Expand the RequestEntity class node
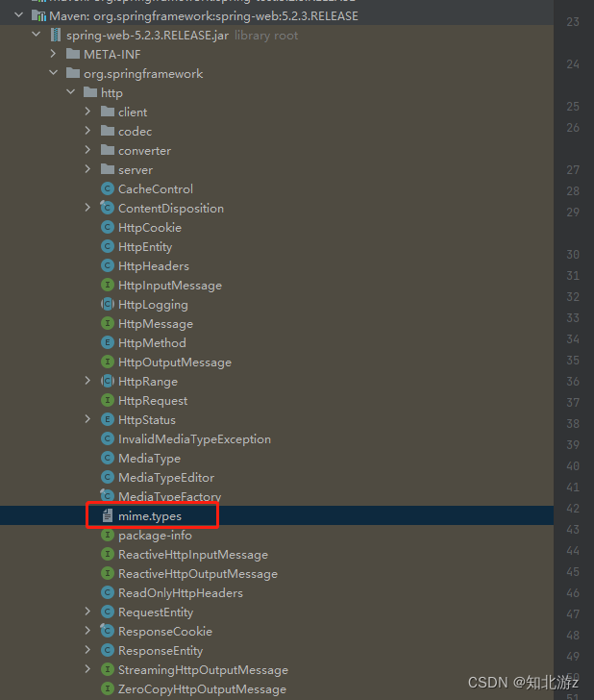594x700 pixels. tap(87, 612)
